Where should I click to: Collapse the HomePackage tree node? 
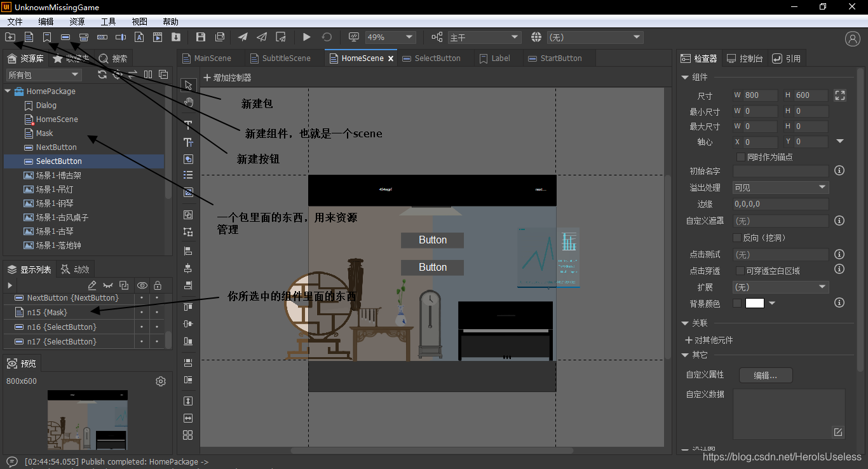pyautogui.click(x=8, y=92)
